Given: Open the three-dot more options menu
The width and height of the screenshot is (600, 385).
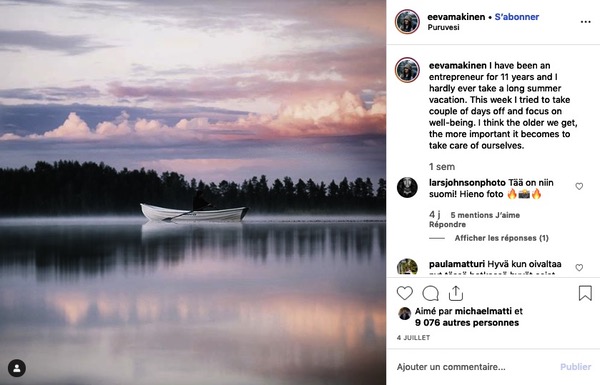Looking at the screenshot, I should pos(585,22).
